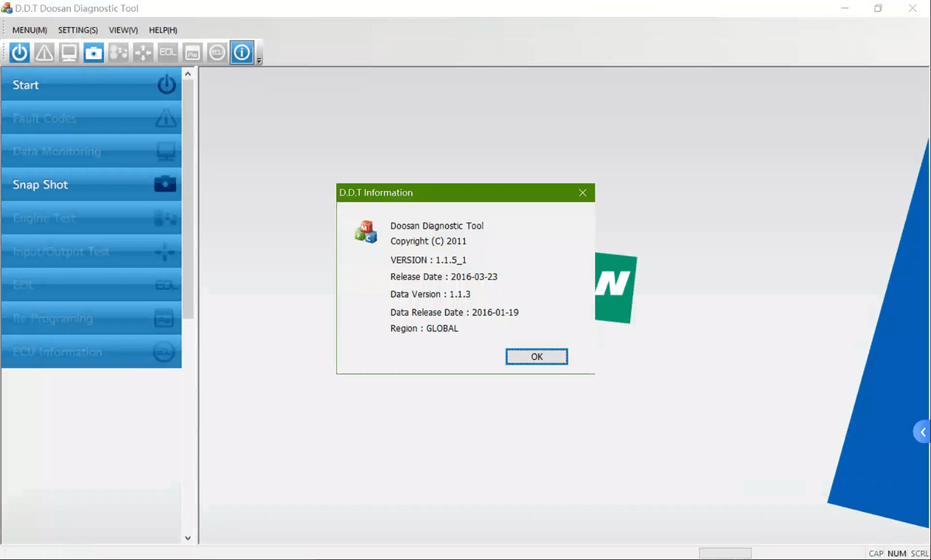The image size is (931, 560).
Task: Close the D.D.T Information dialog
Action: point(583,192)
